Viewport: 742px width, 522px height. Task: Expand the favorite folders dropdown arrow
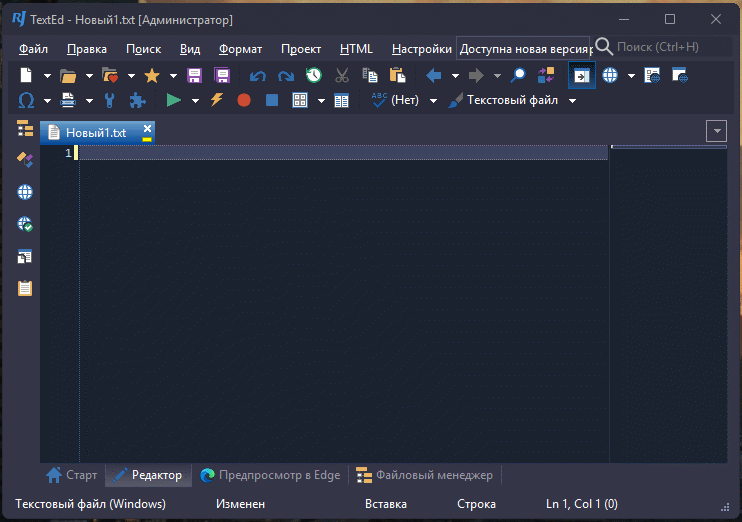tap(131, 76)
